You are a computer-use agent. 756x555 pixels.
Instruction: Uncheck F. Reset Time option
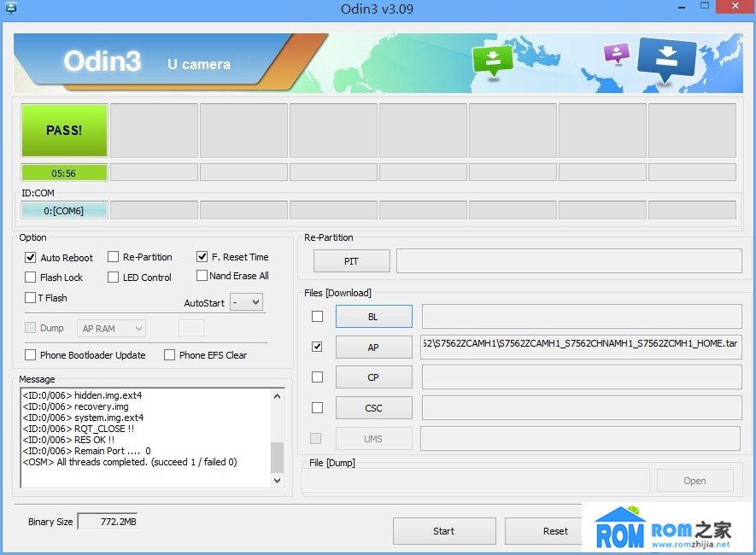202,256
